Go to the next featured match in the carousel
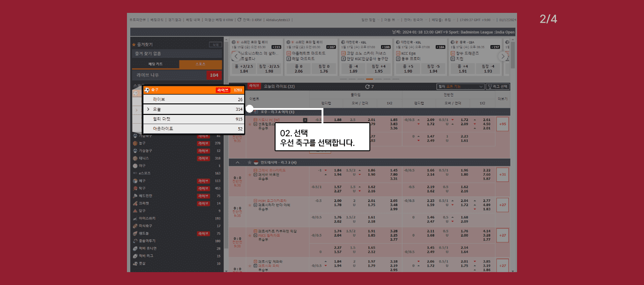 [502, 57]
